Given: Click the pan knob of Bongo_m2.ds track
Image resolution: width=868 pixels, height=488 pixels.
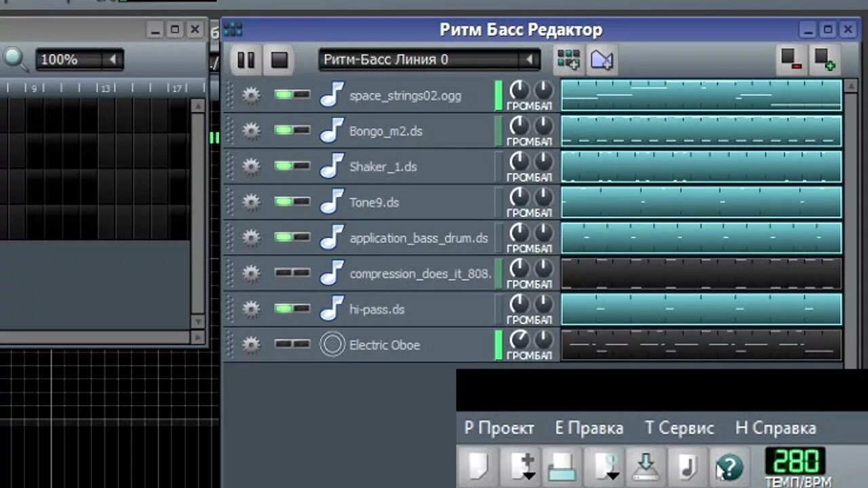Looking at the screenshot, I should pyautogui.click(x=544, y=125).
